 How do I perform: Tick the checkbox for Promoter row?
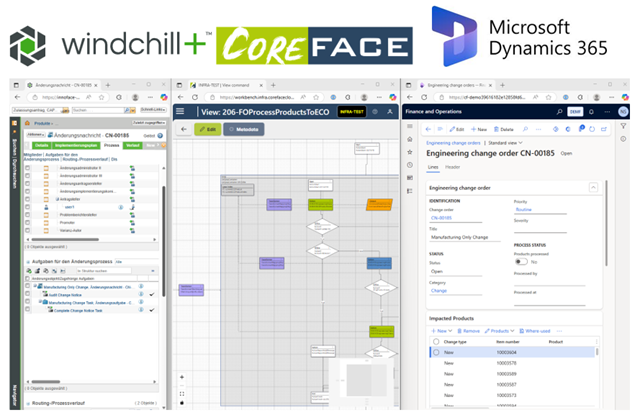pyautogui.click(x=27, y=222)
